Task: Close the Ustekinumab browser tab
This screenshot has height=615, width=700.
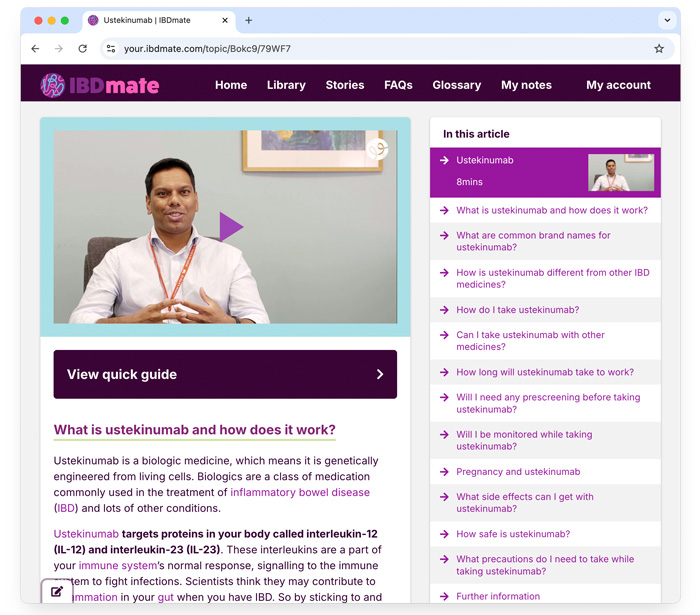Action: coord(225,20)
